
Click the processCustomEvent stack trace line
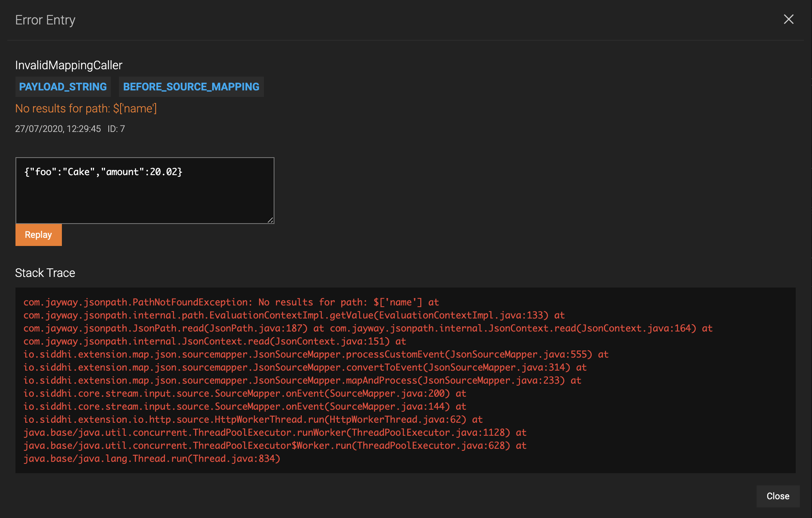coord(316,354)
